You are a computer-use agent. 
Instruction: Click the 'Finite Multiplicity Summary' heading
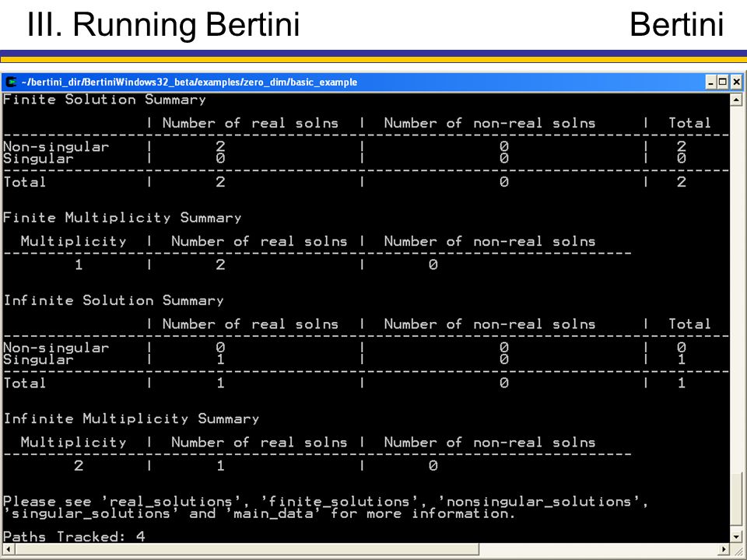coord(122,218)
